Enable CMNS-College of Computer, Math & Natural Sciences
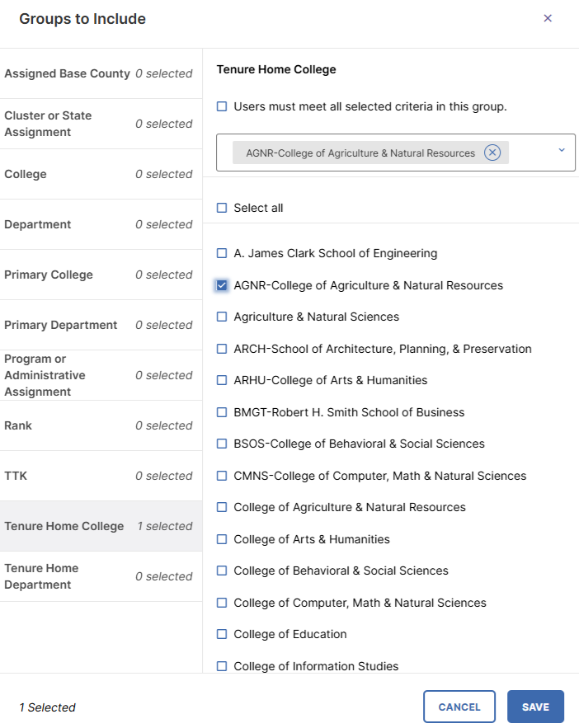Viewport: 579px width, 728px height. coord(221,475)
